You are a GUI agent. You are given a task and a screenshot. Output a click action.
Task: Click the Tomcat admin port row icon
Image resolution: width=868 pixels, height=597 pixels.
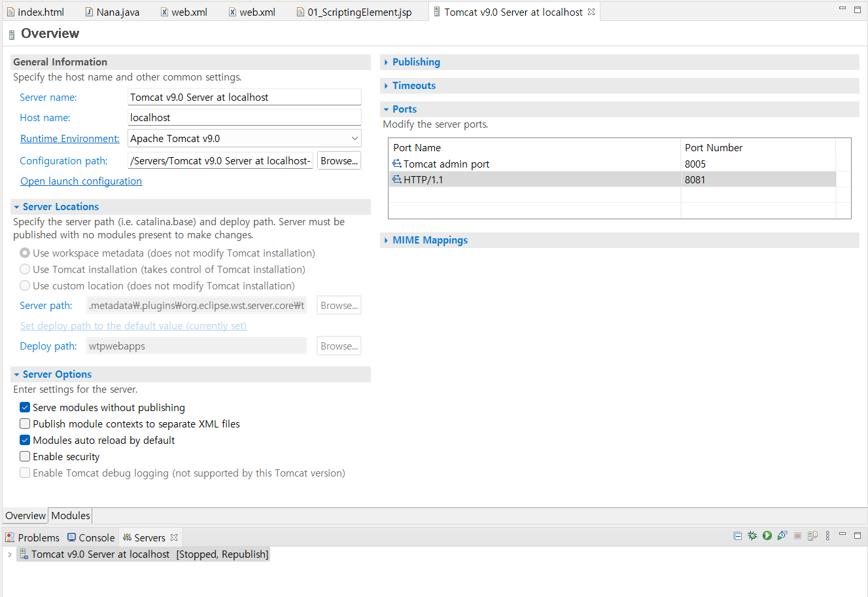397,164
